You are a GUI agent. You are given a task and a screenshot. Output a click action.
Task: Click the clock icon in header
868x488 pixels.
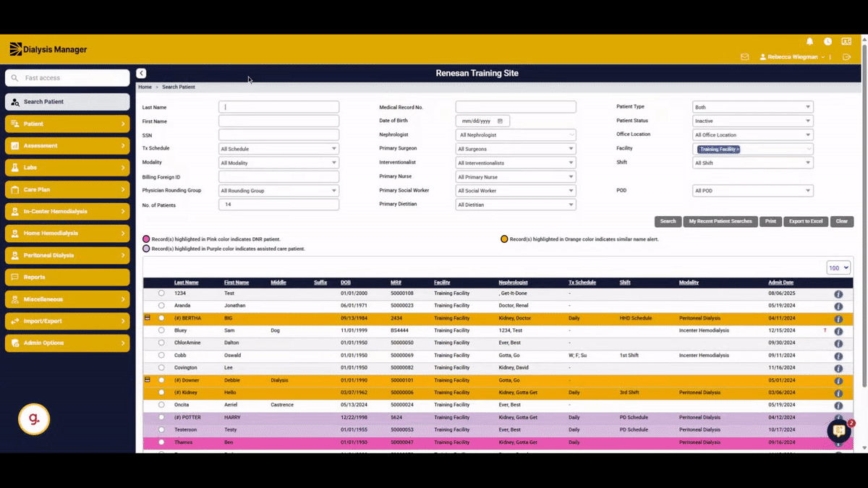[827, 42]
